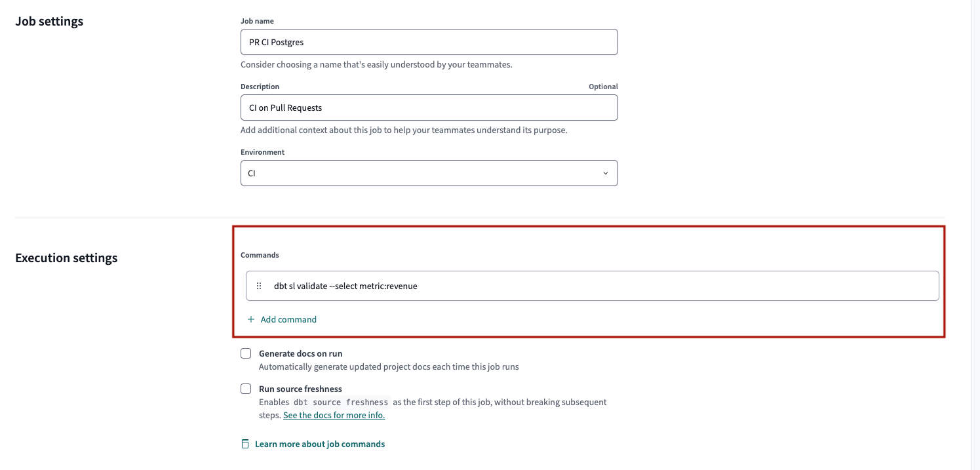Select the PR CI Postgres job name text

point(275,42)
